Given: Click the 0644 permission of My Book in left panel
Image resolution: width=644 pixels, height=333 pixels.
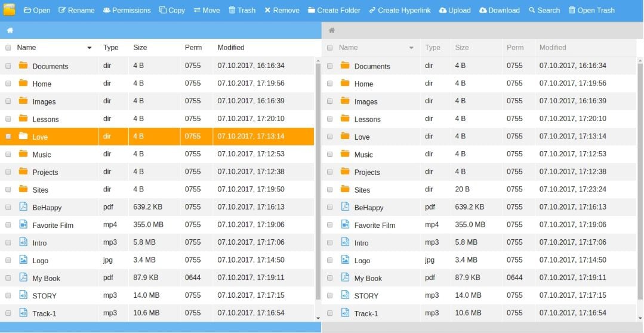Looking at the screenshot, I should pyautogui.click(x=193, y=277).
